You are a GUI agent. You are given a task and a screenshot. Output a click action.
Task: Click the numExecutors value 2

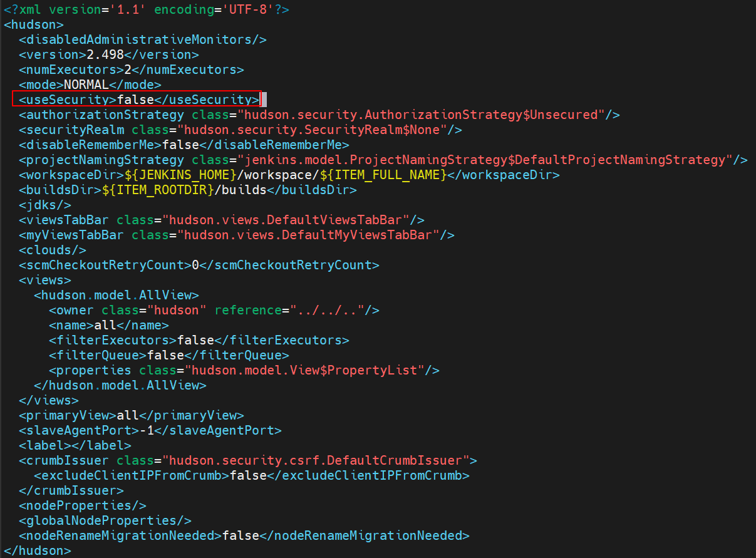(x=128, y=70)
